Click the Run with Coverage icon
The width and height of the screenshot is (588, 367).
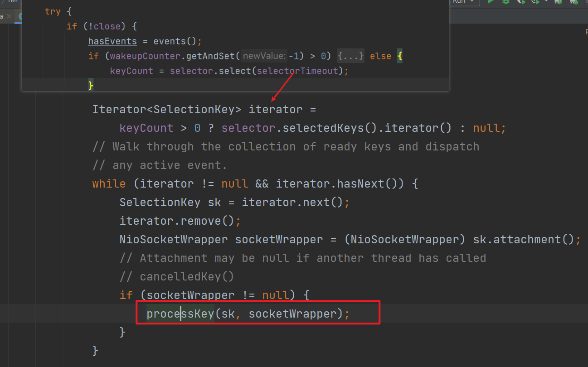(521, 2)
